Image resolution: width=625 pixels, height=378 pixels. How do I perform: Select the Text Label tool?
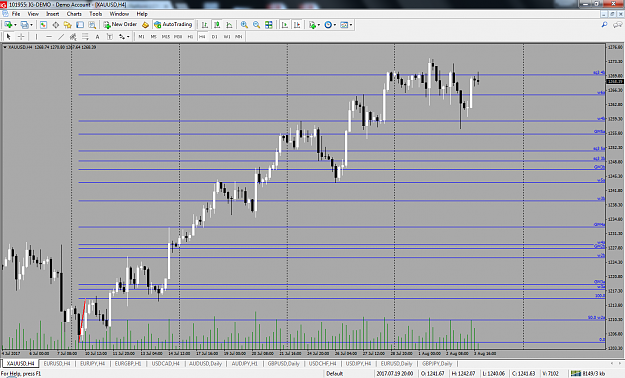(110, 37)
